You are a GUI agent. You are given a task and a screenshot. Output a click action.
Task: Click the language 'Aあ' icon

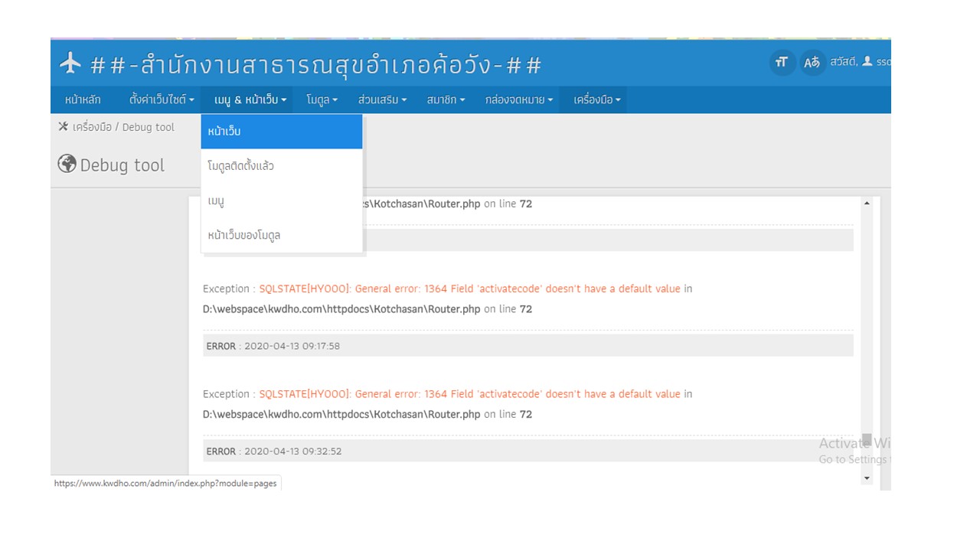click(x=812, y=62)
